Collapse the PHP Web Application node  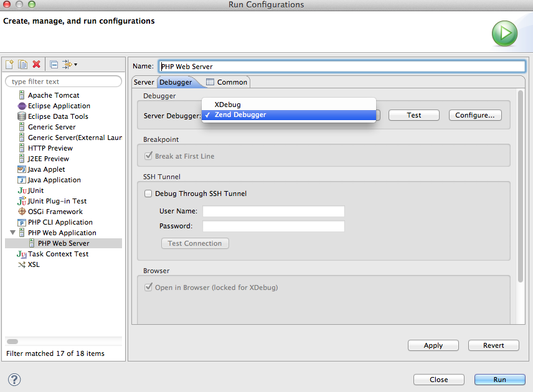click(x=12, y=232)
